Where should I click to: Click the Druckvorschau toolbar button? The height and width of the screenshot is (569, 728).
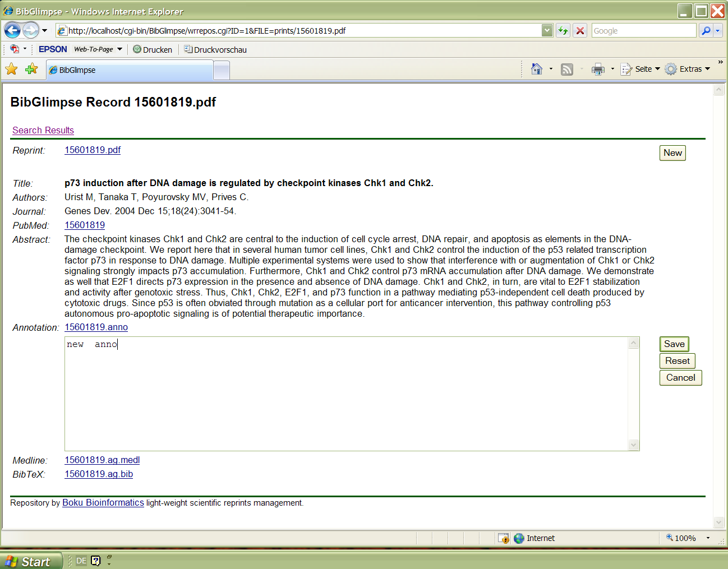pos(215,49)
